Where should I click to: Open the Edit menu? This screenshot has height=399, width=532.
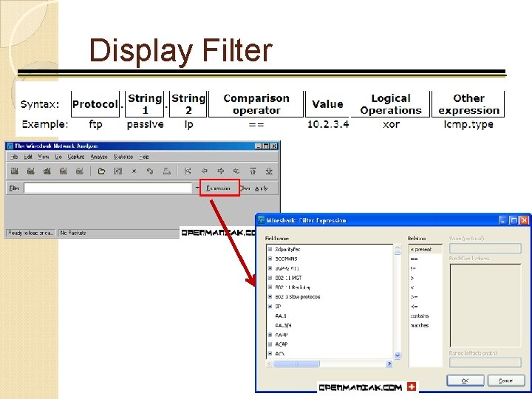(28, 157)
